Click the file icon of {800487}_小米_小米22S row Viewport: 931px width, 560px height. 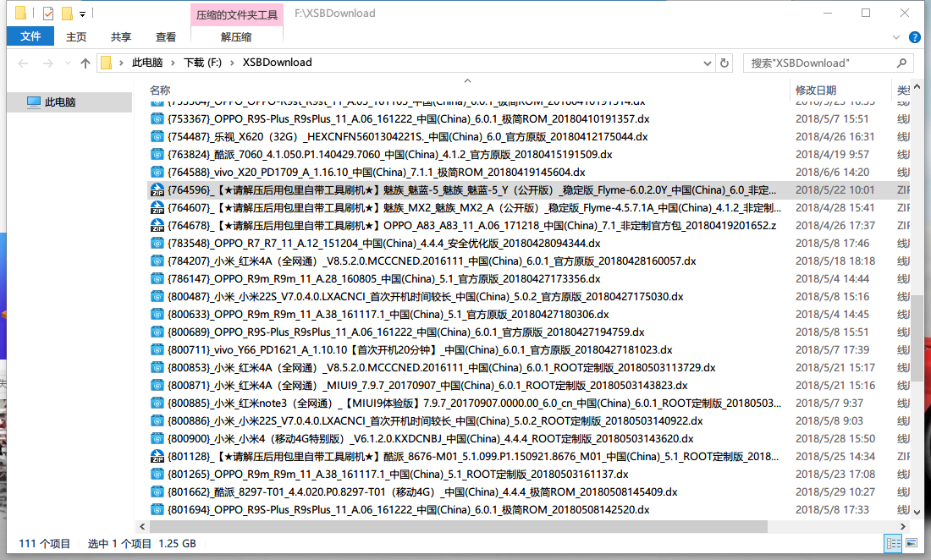tap(157, 297)
